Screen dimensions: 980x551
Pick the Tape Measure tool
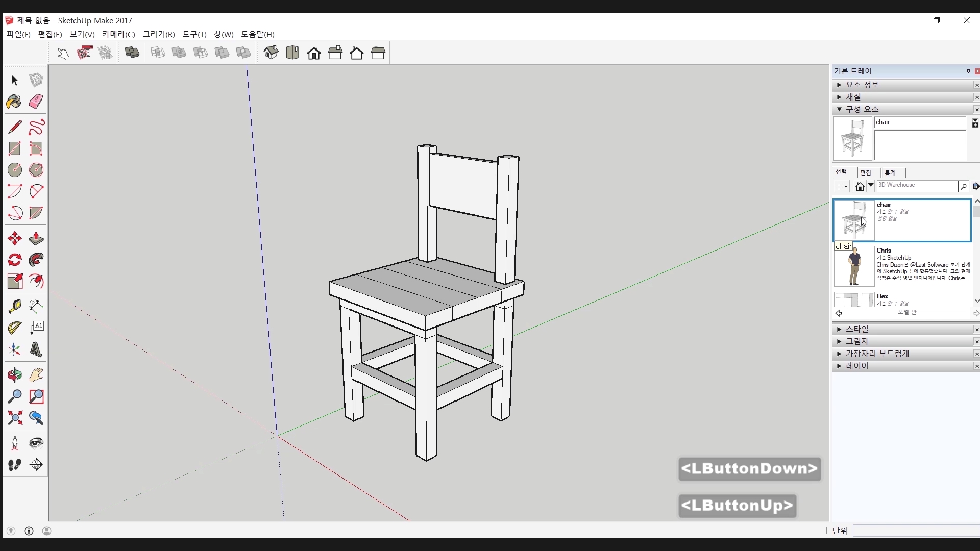[14, 306]
